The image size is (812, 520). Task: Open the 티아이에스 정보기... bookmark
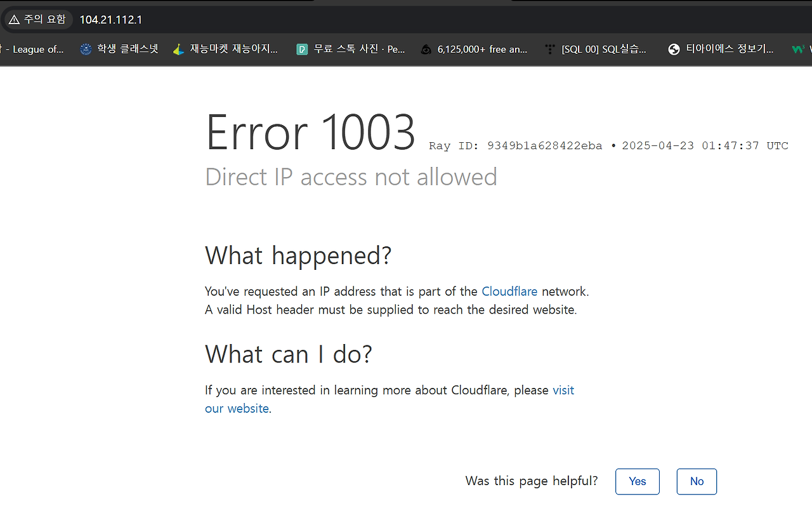tap(721, 49)
